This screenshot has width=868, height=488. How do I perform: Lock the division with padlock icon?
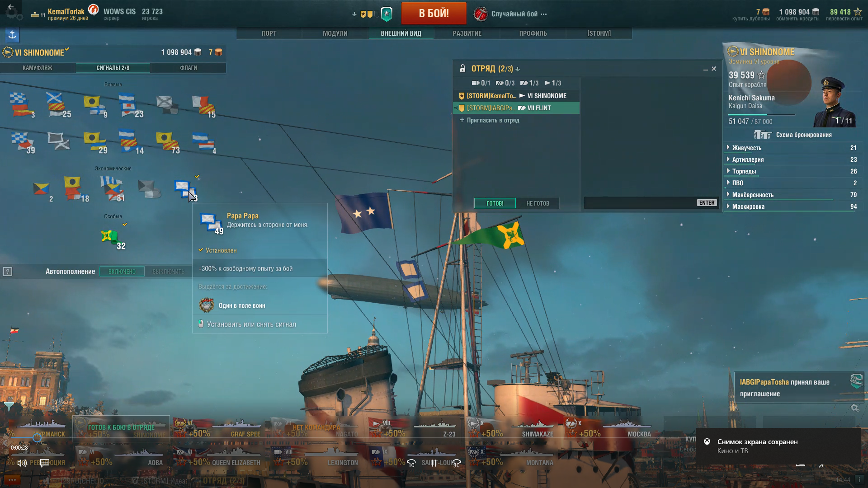pos(462,69)
